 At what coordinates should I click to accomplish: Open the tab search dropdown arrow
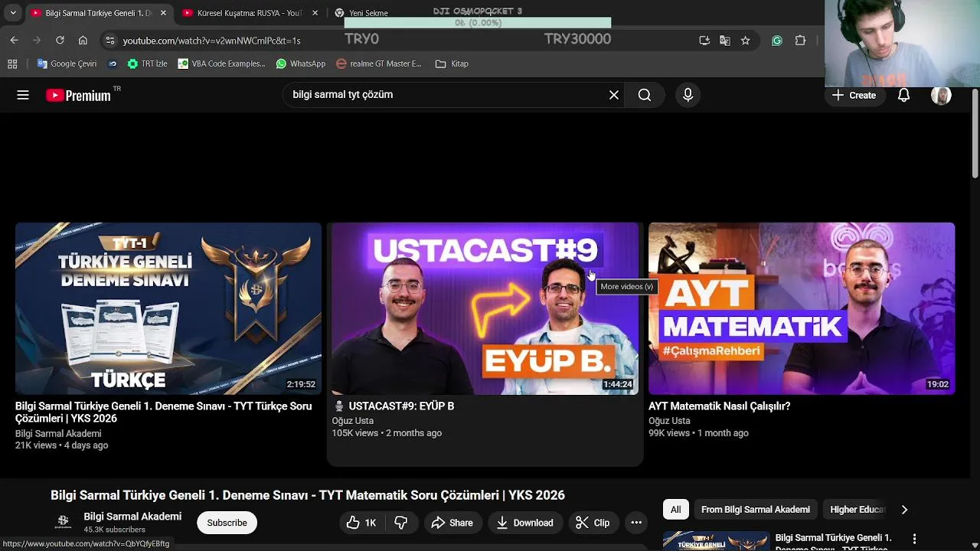pyautogui.click(x=13, y=13)
